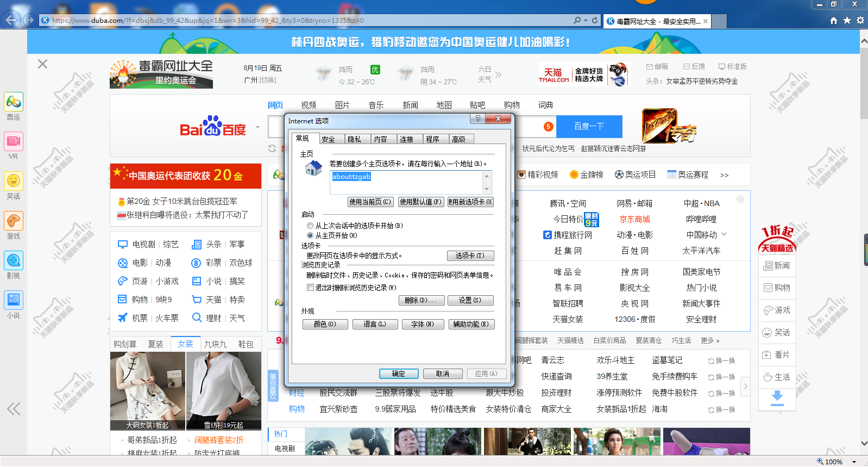The height and width of the screenshot is (467, 868).
Task: Click 使用当前页 button
Action: pos(370,202)
